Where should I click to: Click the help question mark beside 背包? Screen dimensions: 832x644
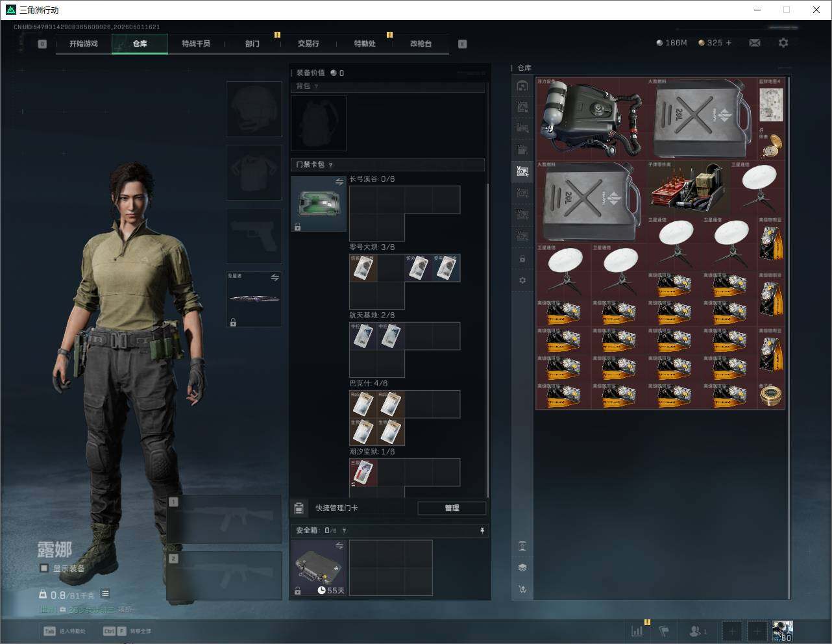(316, 86)
